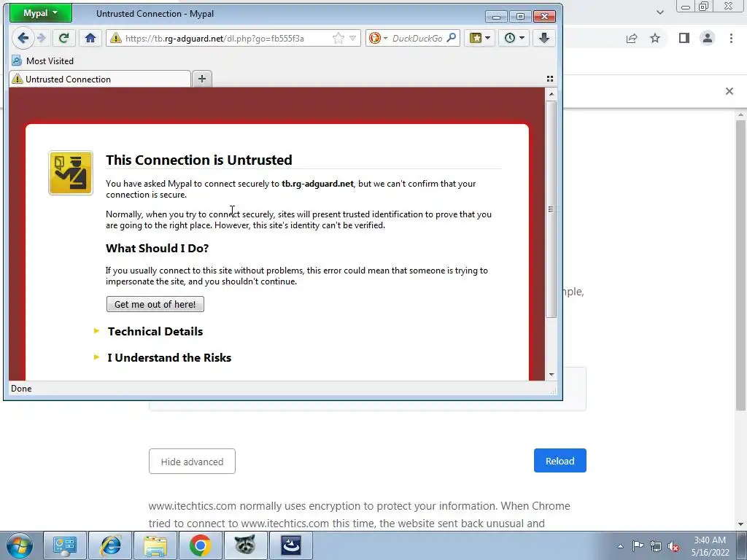Switch to the Mypal raccoon taskbar icon
The height and width of the screenshot is (560, 747).
pyautogui.click(x=245, y=545)
